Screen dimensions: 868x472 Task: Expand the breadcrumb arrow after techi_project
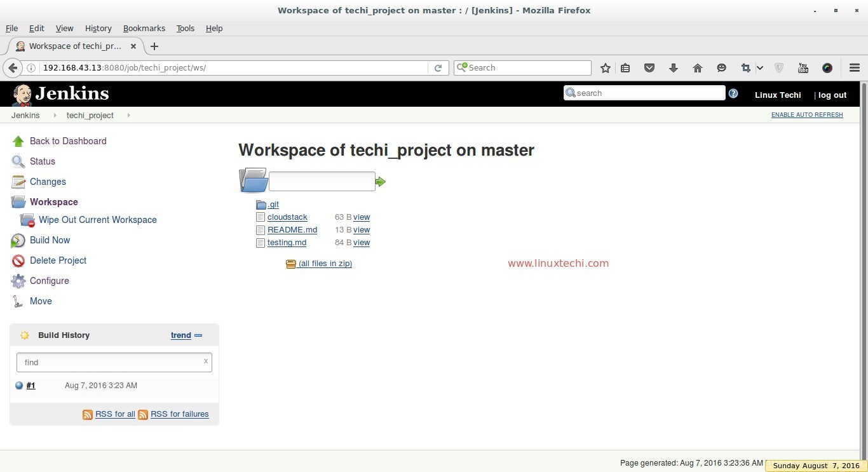tap(129, 116)
